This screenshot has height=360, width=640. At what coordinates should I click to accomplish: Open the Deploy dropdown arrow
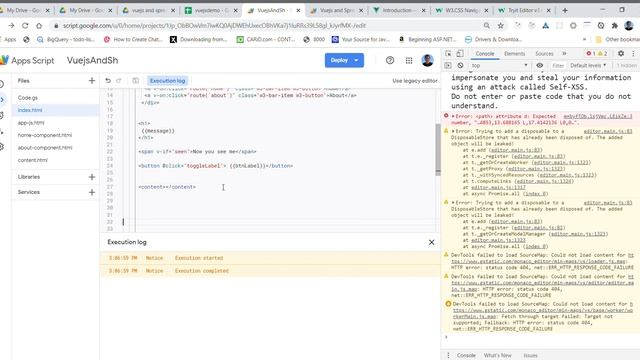(356, 60)
